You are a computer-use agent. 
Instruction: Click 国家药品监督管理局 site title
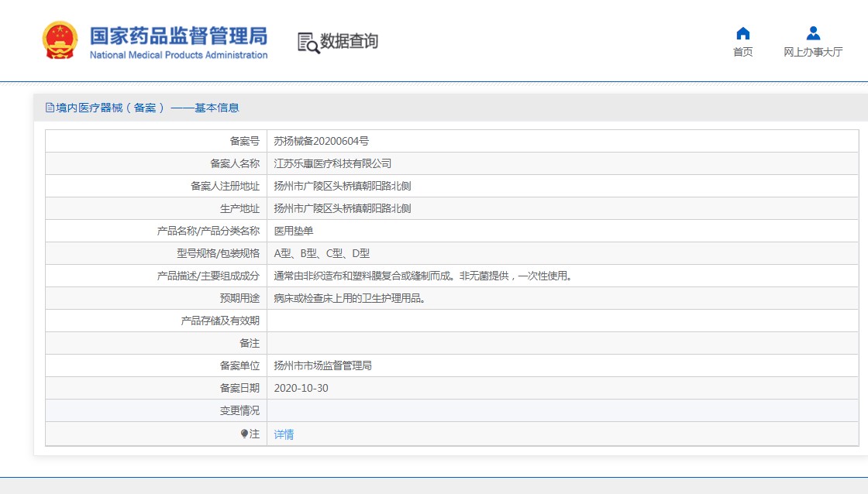(x=179, y=36)
